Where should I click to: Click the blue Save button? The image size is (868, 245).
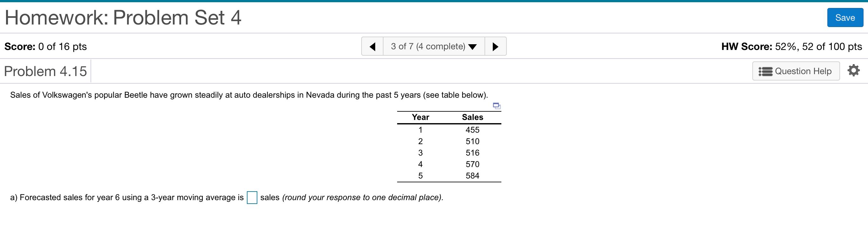click(x=845, y=17)
